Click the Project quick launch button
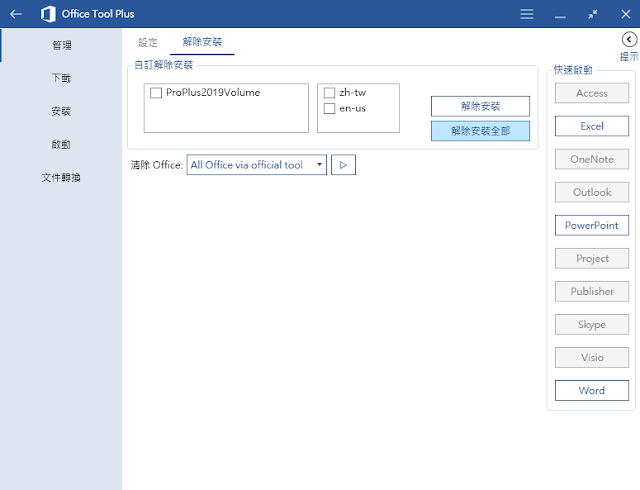Viewport: 640px width, 490px height. [592, 258]
